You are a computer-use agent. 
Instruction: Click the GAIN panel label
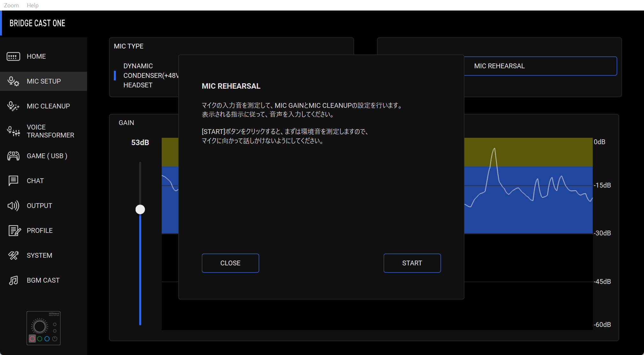[x=126, y=123]
